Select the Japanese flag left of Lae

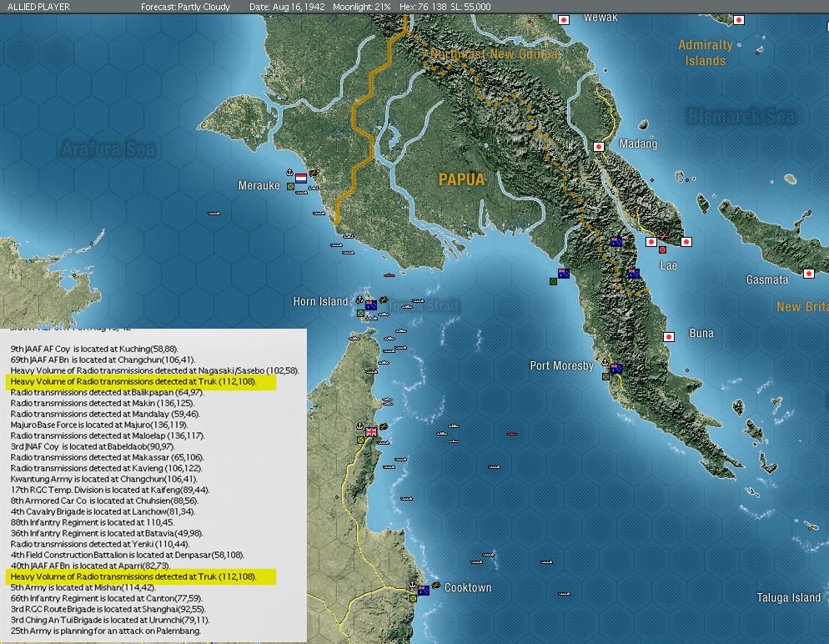(x=651, y=242)
